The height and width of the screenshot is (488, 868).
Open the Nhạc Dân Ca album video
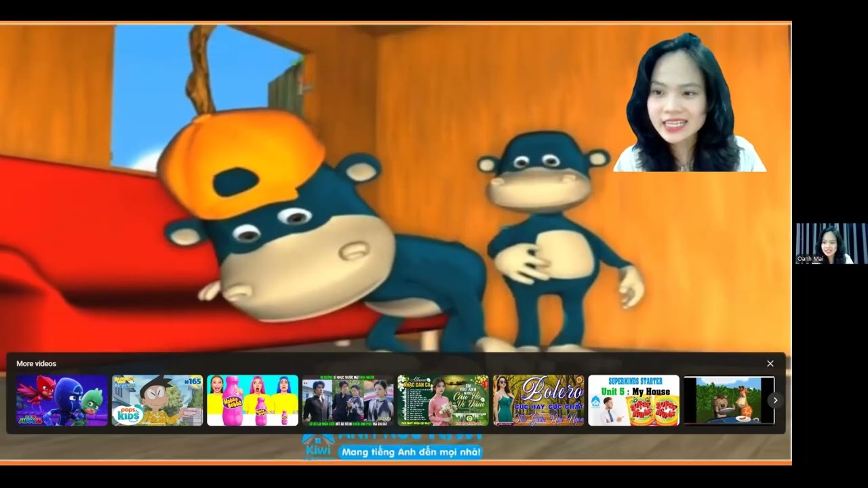click(443, 401)
